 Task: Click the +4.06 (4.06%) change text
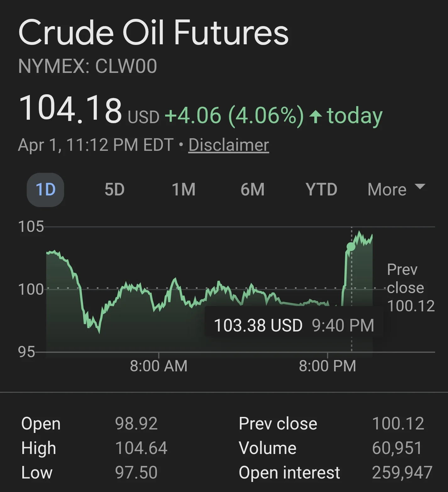(234, 116)
